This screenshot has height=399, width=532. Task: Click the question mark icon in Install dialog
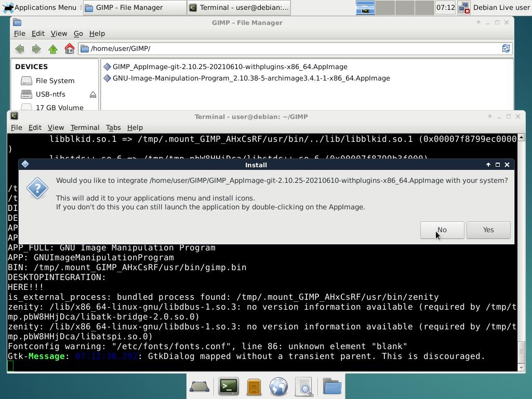[x=37, y=188]
